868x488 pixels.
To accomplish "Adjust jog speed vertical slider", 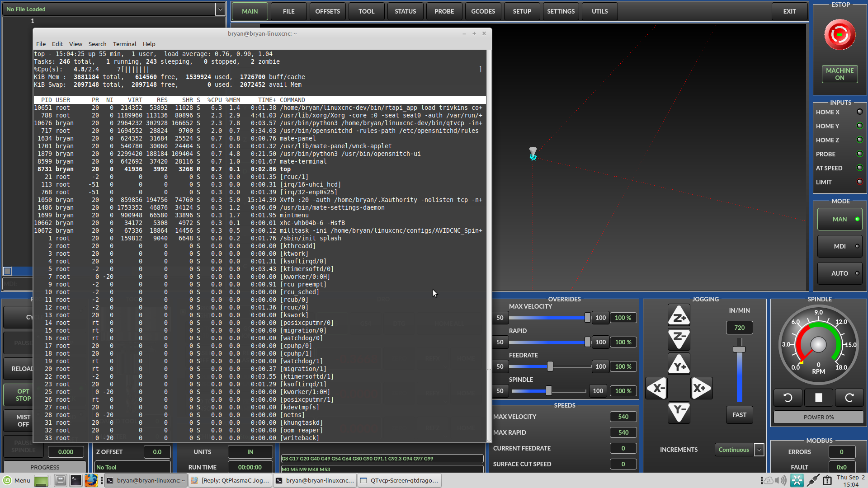I will [x=739, y=371].
